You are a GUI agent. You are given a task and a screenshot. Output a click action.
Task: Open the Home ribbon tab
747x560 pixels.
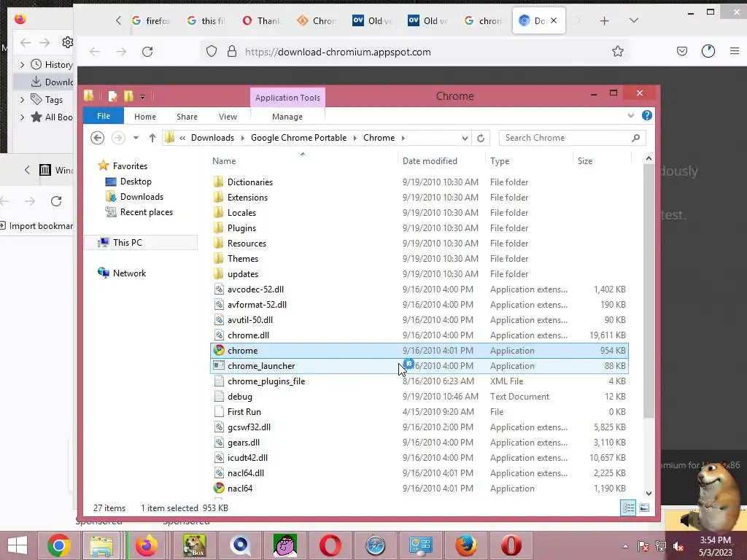(x=145, y=117)
